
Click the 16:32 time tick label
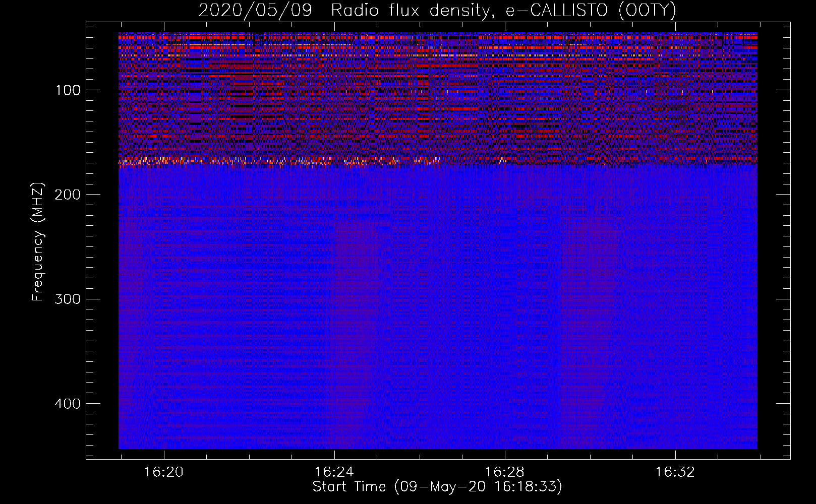point(675,472)
